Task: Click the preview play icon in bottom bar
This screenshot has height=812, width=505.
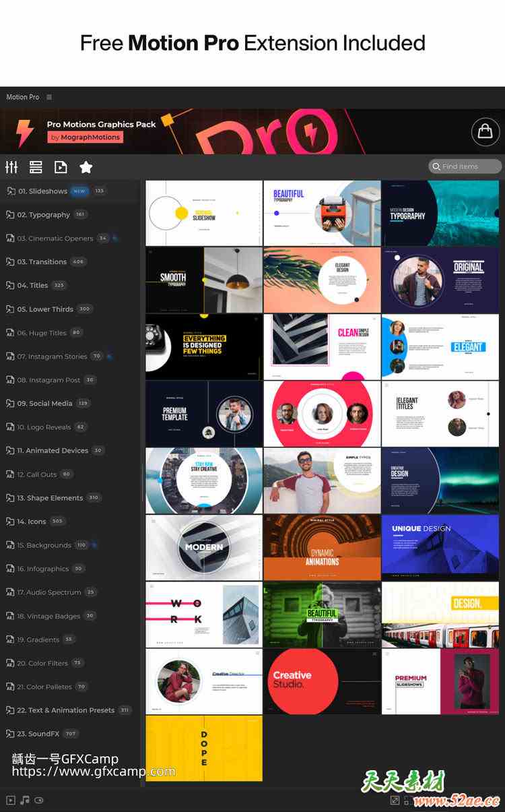Action: pyautogui.click(x=10, y=800)
